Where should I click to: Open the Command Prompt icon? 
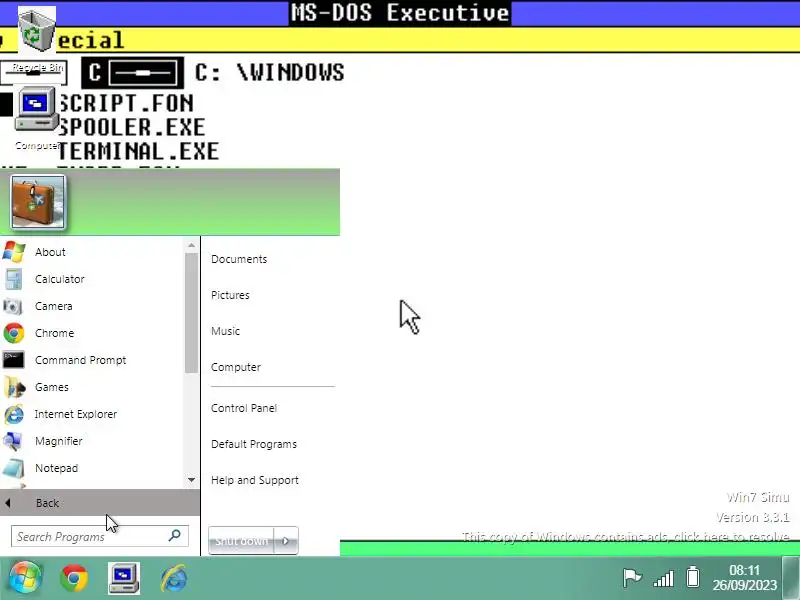pyautogui.click(x=13, y=360)
